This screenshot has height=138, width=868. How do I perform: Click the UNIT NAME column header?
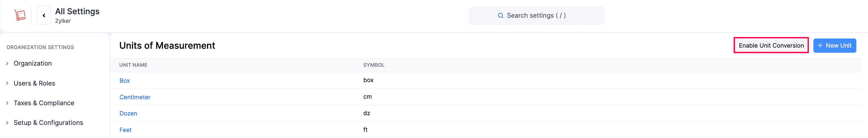[x=133, y=65]
